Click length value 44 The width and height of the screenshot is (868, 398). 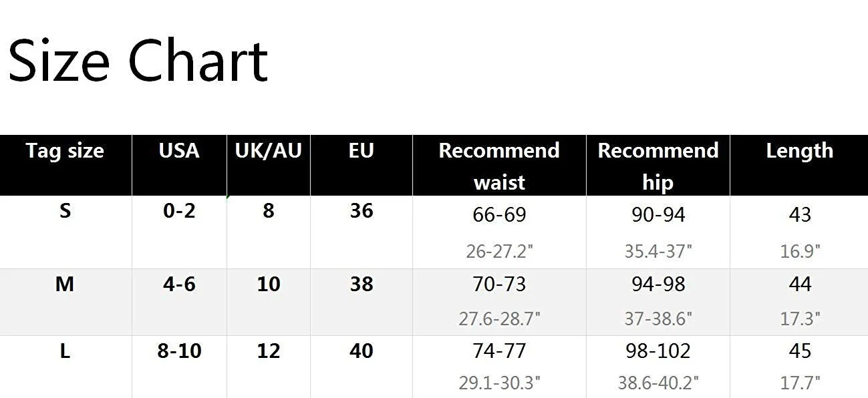[x=800, y=284]
